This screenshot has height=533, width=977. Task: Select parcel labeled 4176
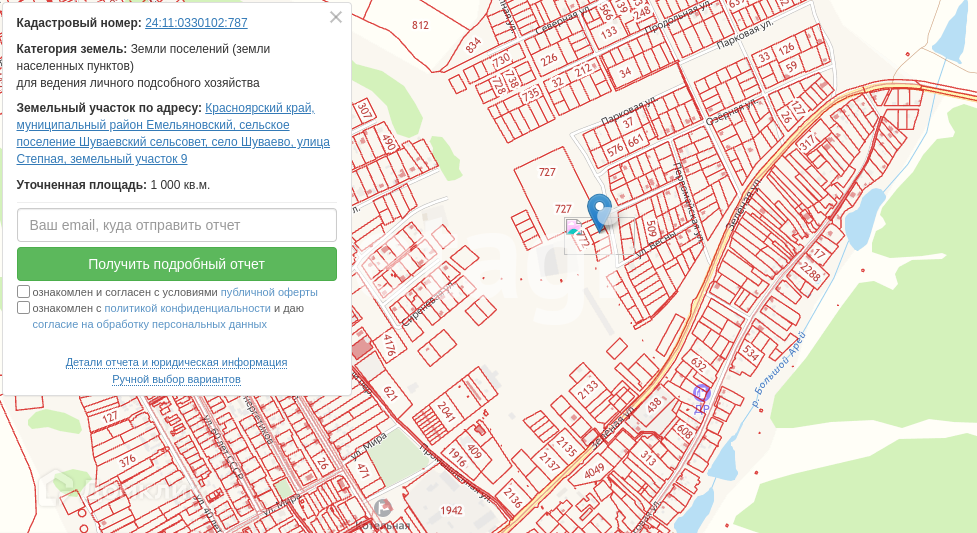389,345
